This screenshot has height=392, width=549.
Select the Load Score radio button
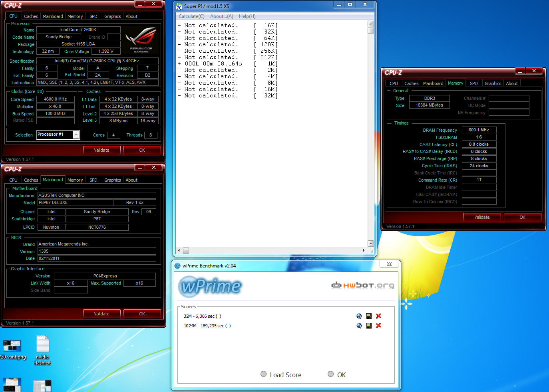pyautogui.click(x=264, y=374)
